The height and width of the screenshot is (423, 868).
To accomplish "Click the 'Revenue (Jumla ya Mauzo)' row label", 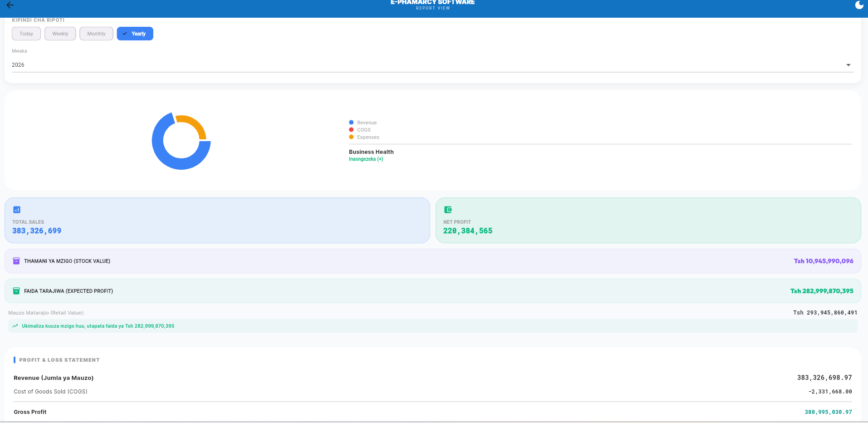I will point(54,378).
